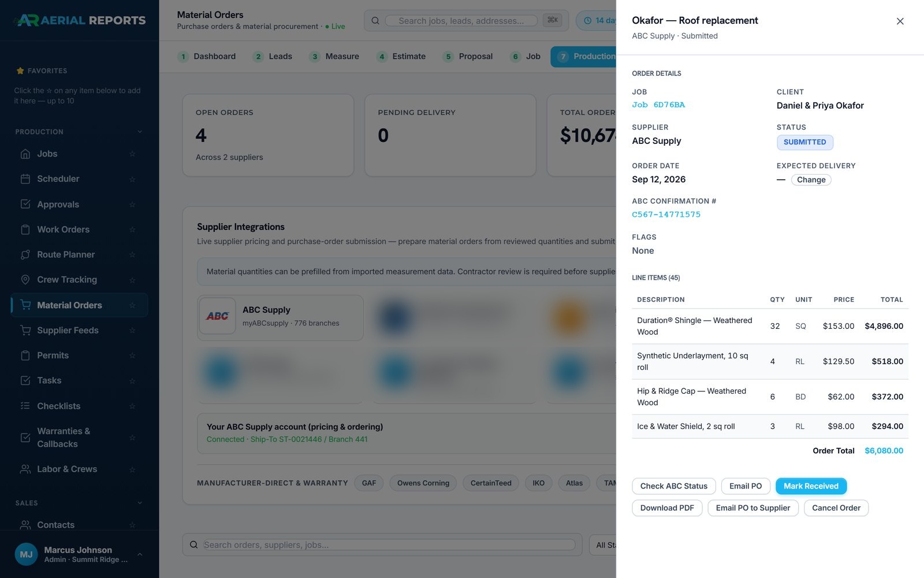Select the ABC Supply integration card

[x=280, y=318]
